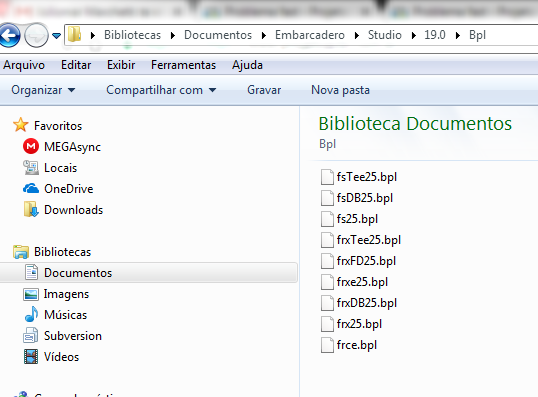This screenshot has height=397, width=538.
Task: Open OneDrive in the navigation pane
Action: 69,189
